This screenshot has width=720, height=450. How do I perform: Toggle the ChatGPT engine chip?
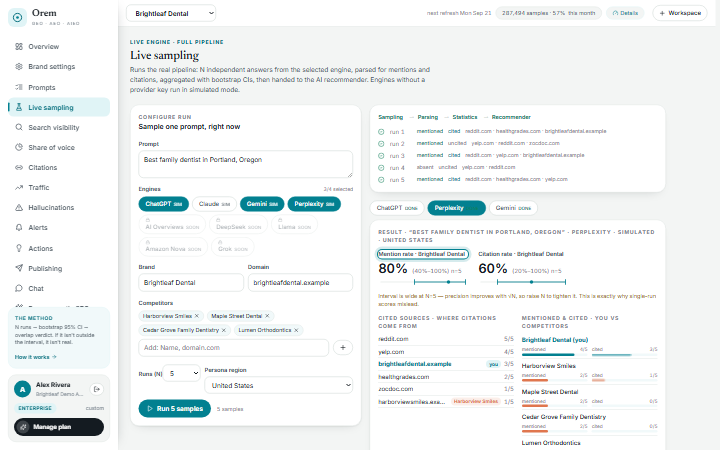pos(163,204)
